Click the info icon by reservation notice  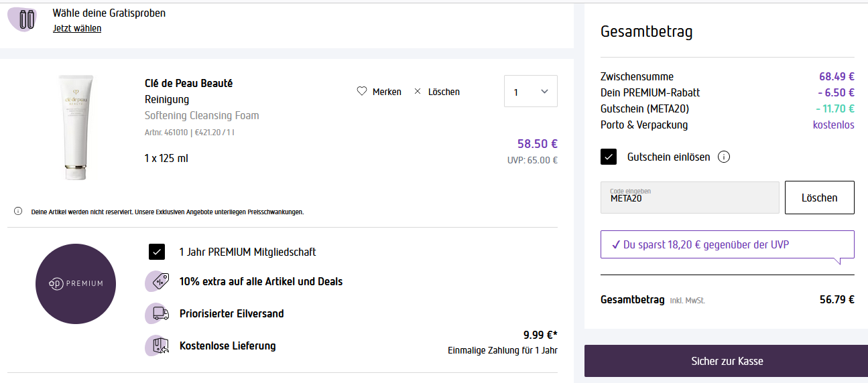(x=18, y=212)
